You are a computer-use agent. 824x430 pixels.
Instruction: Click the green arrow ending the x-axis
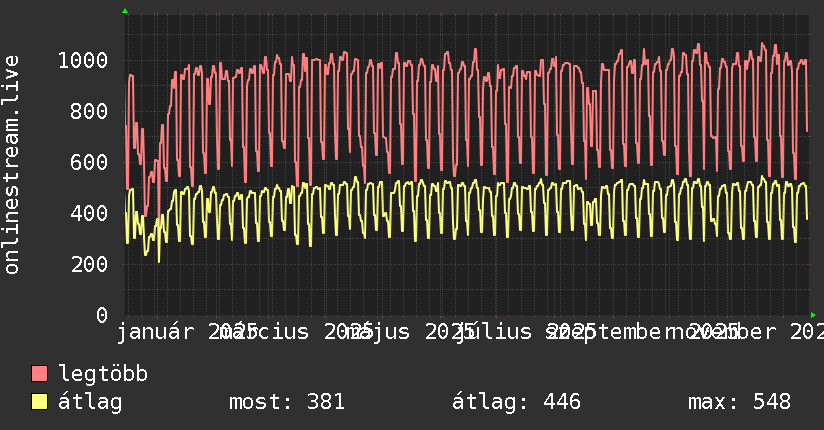coord(813,315)
